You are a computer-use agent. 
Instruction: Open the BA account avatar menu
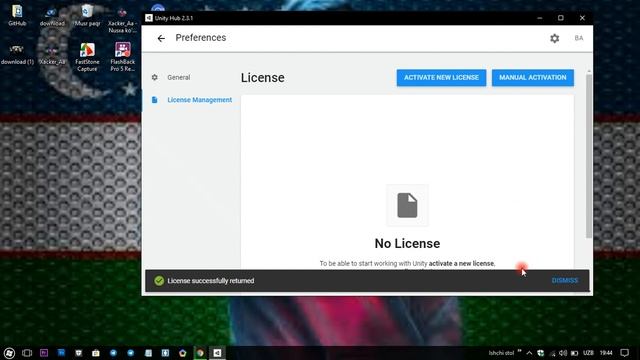pos(579,38)
